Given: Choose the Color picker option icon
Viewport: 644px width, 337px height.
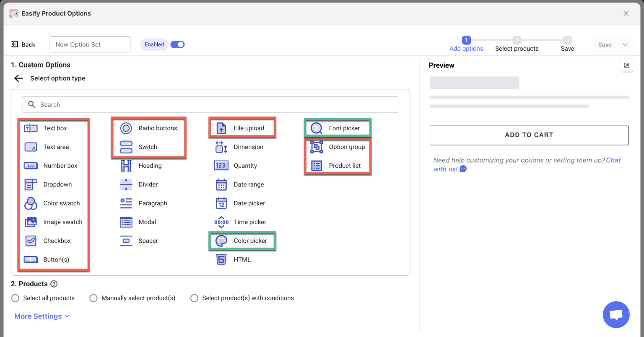Looking at the screenshot, I should tap(221, 241).
